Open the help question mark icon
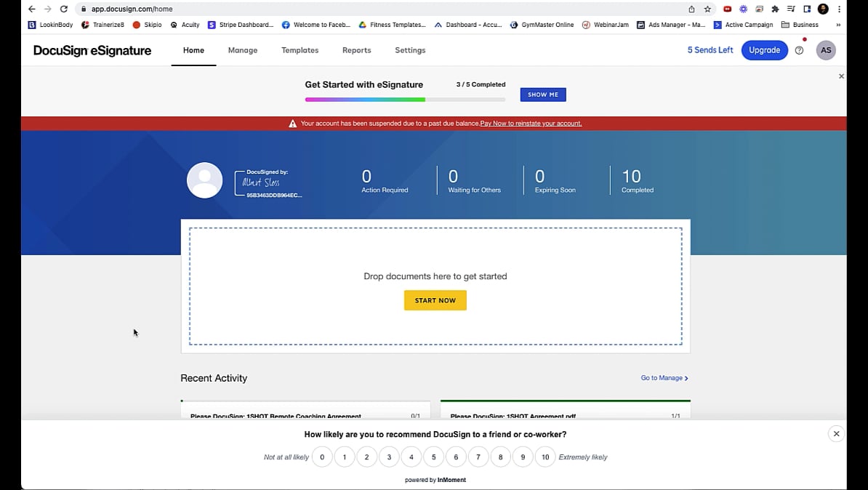Viewport: 868px width, 490px height. 800,50
